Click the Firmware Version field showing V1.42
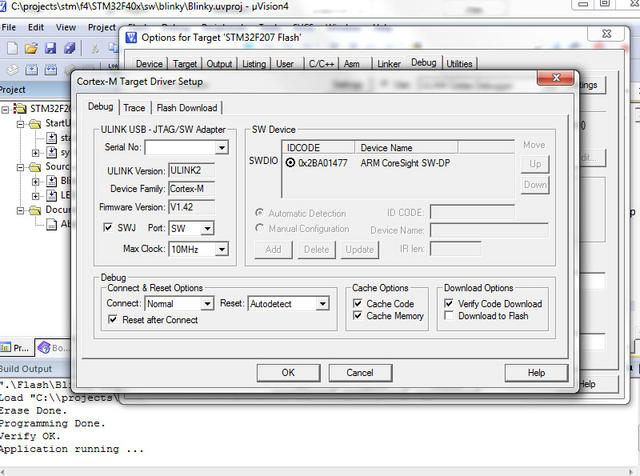Viewport: 640px width, 476px height. [x=191, y=207]
